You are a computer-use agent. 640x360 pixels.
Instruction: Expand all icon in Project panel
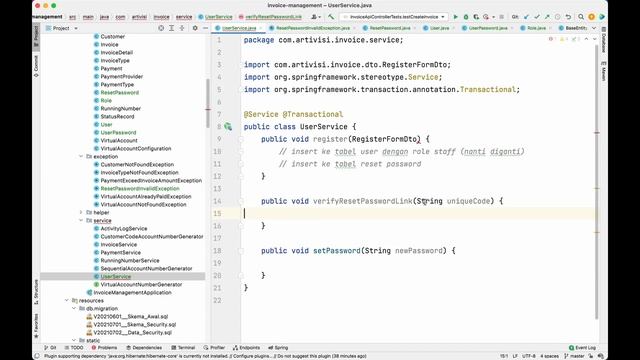point(171,28)
